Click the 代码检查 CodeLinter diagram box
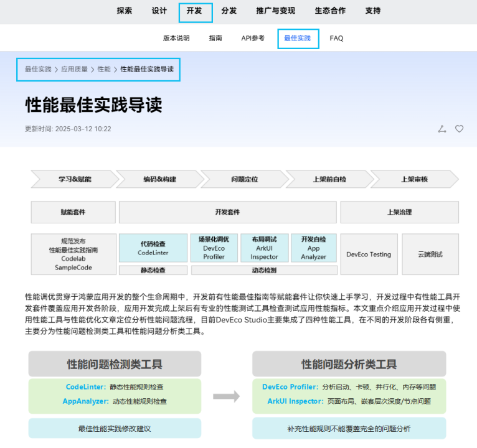The height and width of the screenshot is (448, 477). (x=153, y=248)
